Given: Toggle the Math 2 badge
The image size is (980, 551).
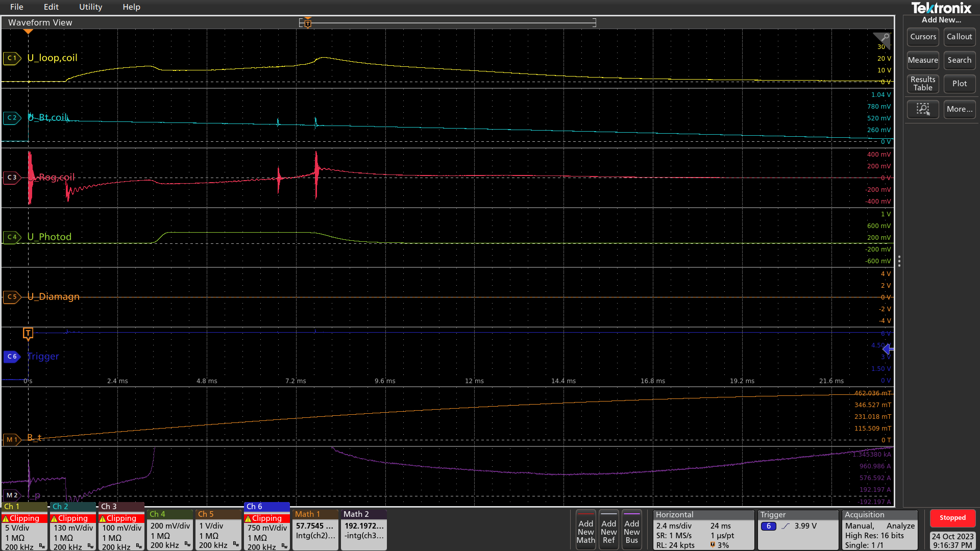Looking at the screenshot, I should pos(364,530).
